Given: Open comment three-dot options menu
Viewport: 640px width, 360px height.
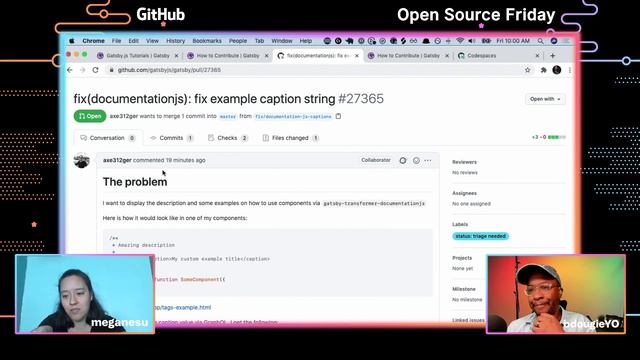Looking at the screenshot, I should point(428,160).
